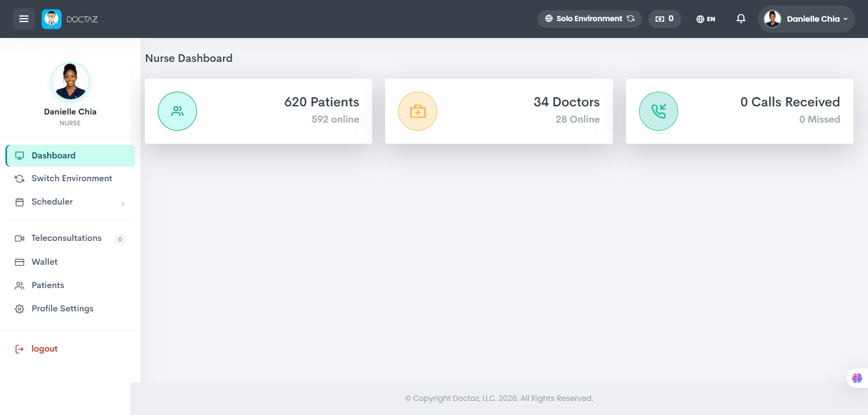Click the Scheduler calendar icon
This screenshot has height=415, width=868.
[20, 202]
